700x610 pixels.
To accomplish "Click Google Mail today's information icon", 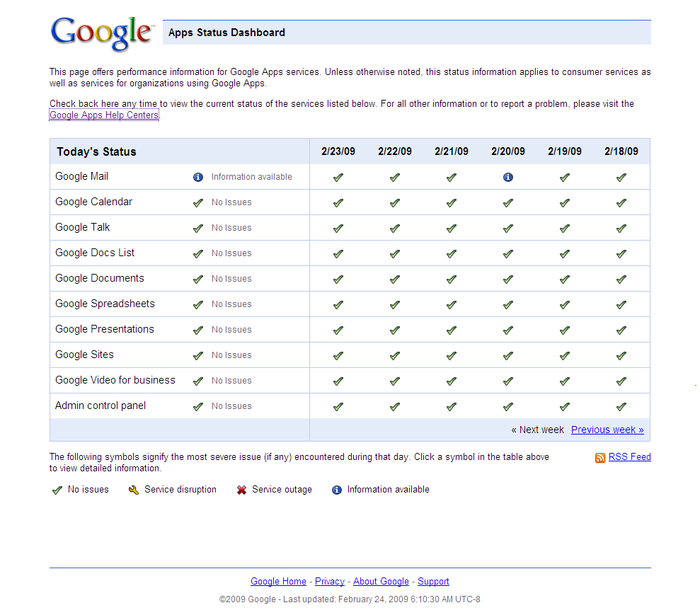I will pyautogui.click(x=198, y=177).
